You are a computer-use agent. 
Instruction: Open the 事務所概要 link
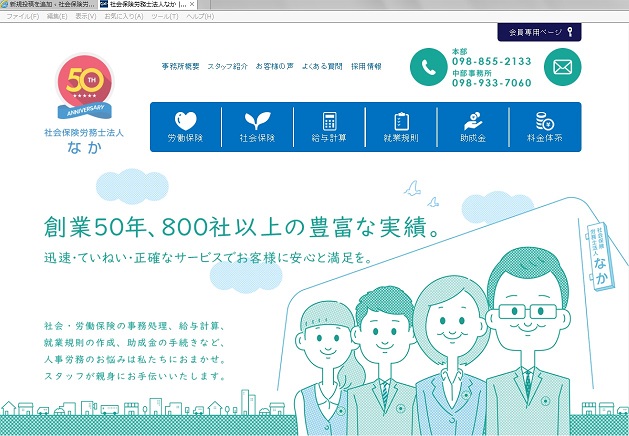click(x=180, y=66)
